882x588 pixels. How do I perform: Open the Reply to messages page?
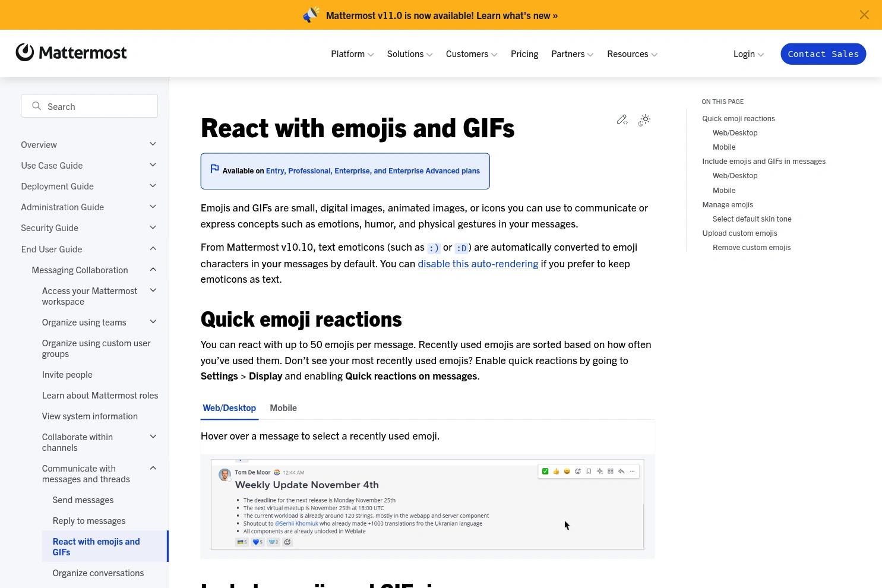pyautogui.click(x=89, y=521)
